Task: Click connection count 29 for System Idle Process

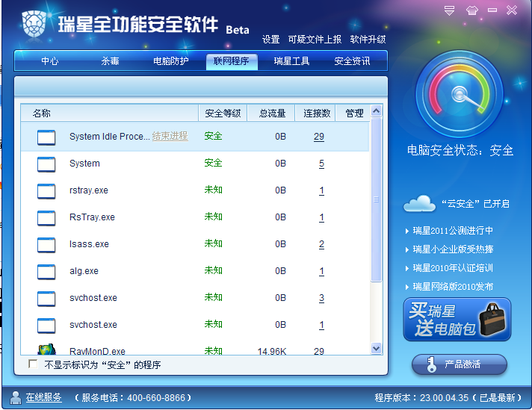Action: [319, 137]
